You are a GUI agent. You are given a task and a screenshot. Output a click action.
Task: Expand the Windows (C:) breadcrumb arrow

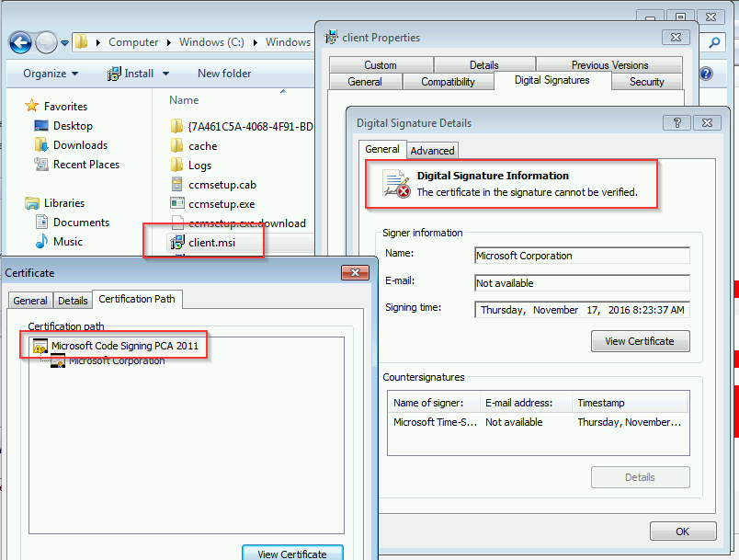256,42
